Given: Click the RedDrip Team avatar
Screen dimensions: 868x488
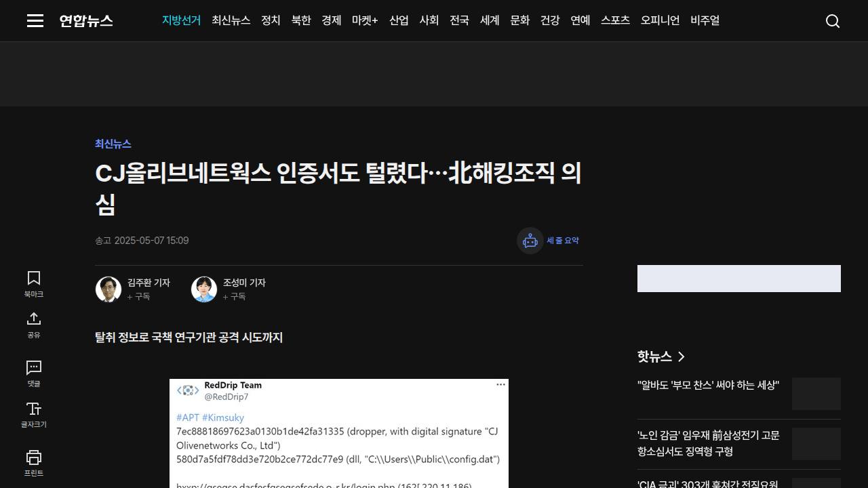Looking at the screenshot, I should click(188, 390).
